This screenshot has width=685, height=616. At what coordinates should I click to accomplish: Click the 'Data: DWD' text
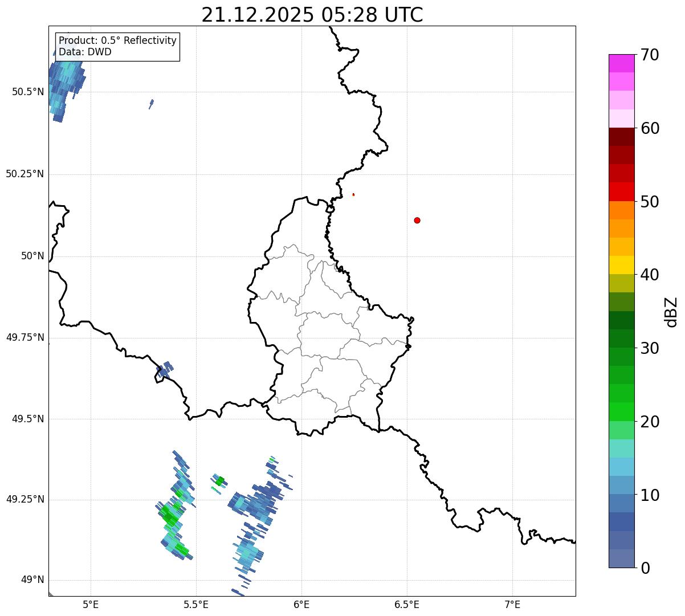[85, 52]
